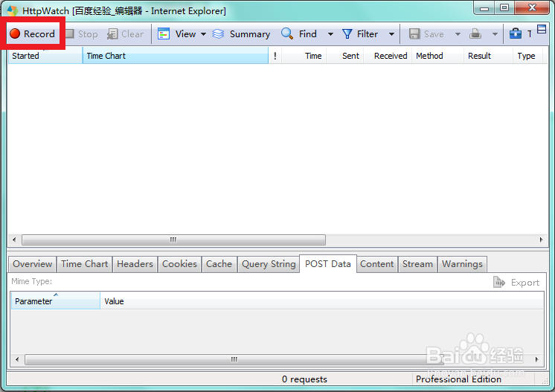The width and height of the screenshot is (555, 392).
Task: Click the Value column header
Action: tap(321, 301)
